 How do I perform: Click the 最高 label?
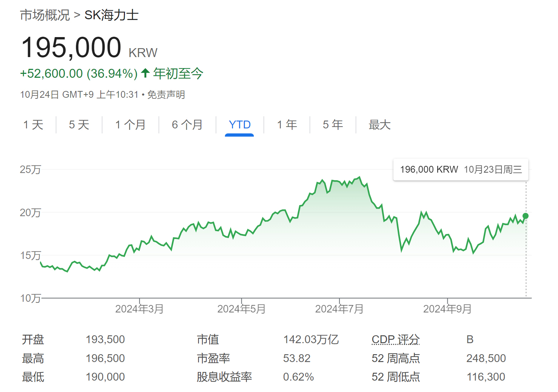pyautogui.click(x=33, y=358)
